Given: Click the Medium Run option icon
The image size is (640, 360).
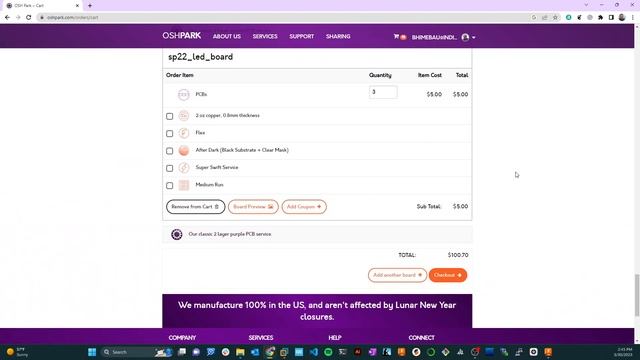Looking at the screenshot, I should [x=184, y=185].
